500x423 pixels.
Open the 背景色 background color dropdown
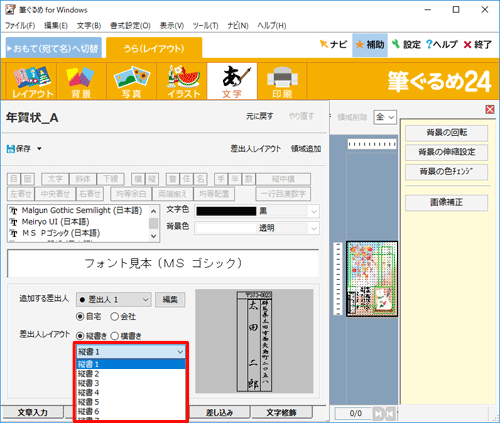[x=314, y=228]
